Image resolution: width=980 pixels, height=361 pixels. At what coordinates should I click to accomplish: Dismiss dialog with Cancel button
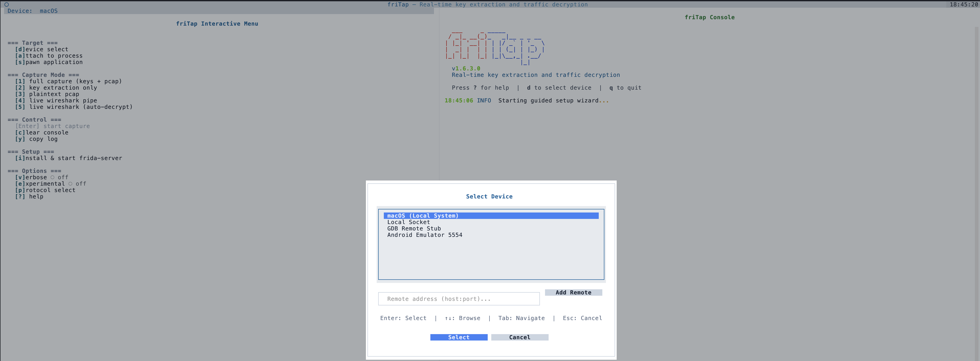pos(520,337)
